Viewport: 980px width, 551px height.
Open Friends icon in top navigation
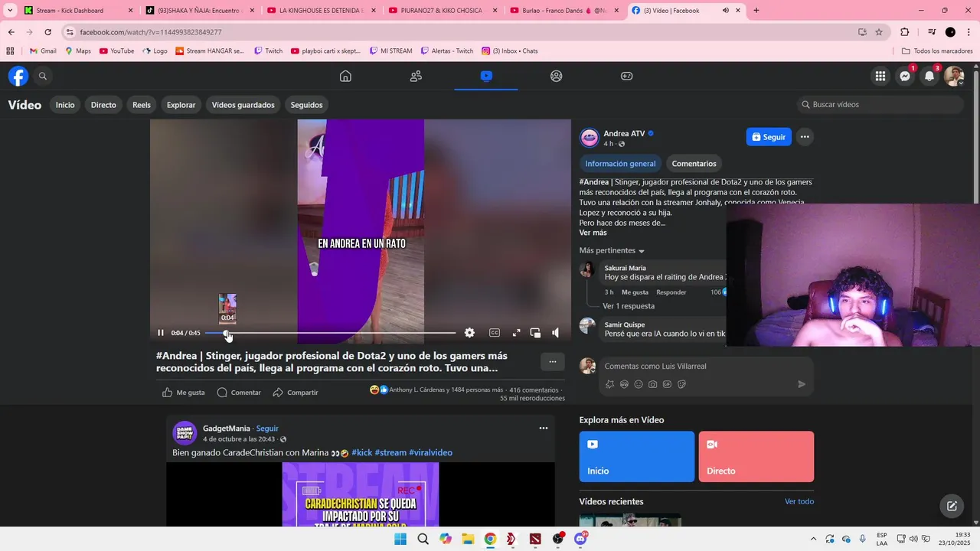pos(416,76)
